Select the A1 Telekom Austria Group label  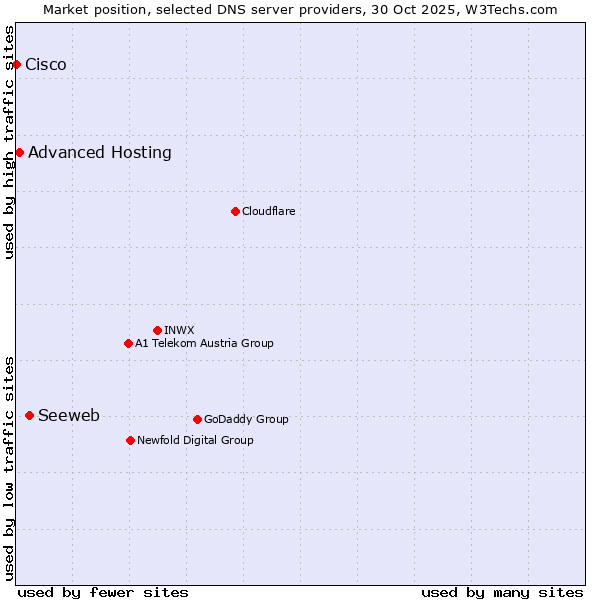tap(204, 344)
